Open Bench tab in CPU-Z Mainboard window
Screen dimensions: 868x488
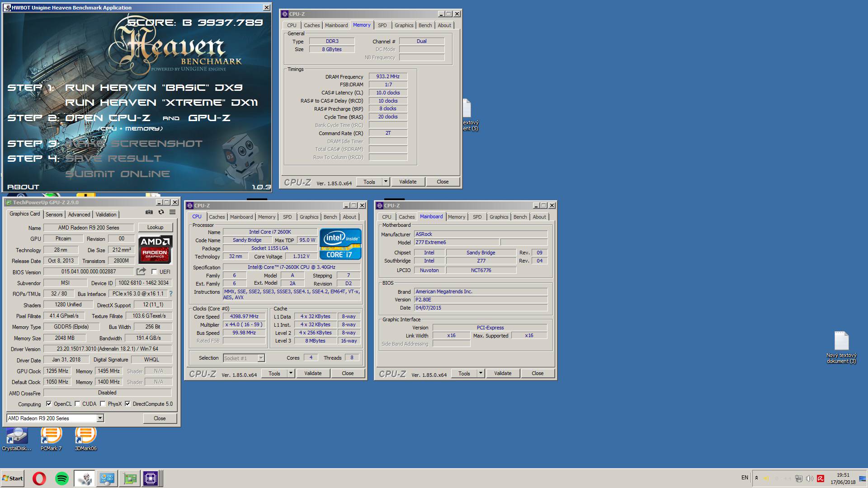(x=520, y=217)
